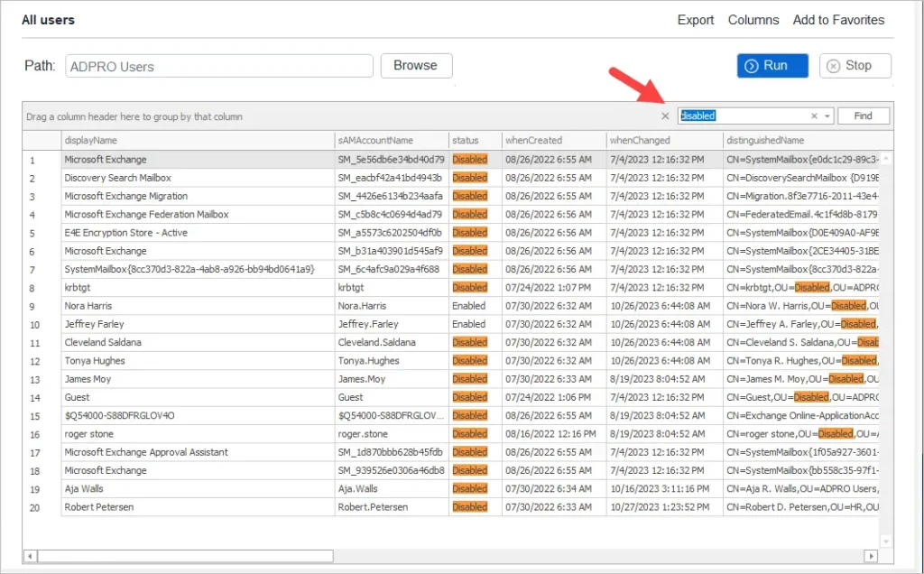The width and height of the screenshot is (924, 574).
Task: Click 'SM_eacbf42a41bd4943b' account name cell
Action: pos(392,178)
